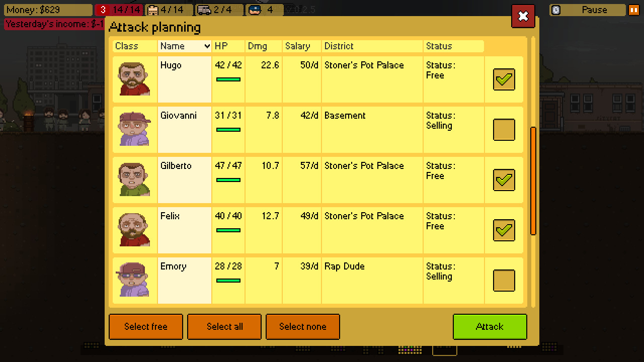Click Gilberto's character portrait
Viewport: 644px width, 362px height.
tap(134, 179)
